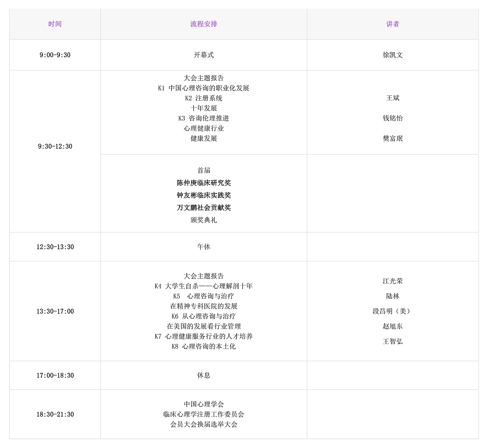
Task: Select the 9:00-9:30 time cell
Action: click(x=55, y=55)
